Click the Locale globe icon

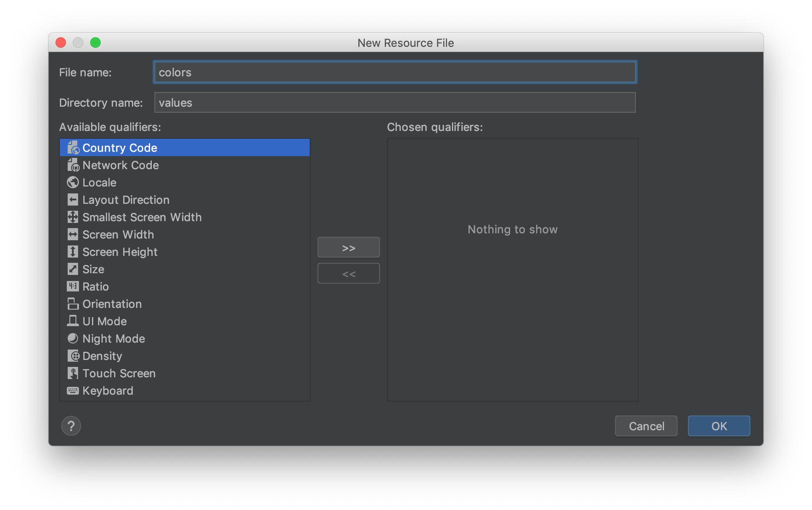[x=73, y=182]
